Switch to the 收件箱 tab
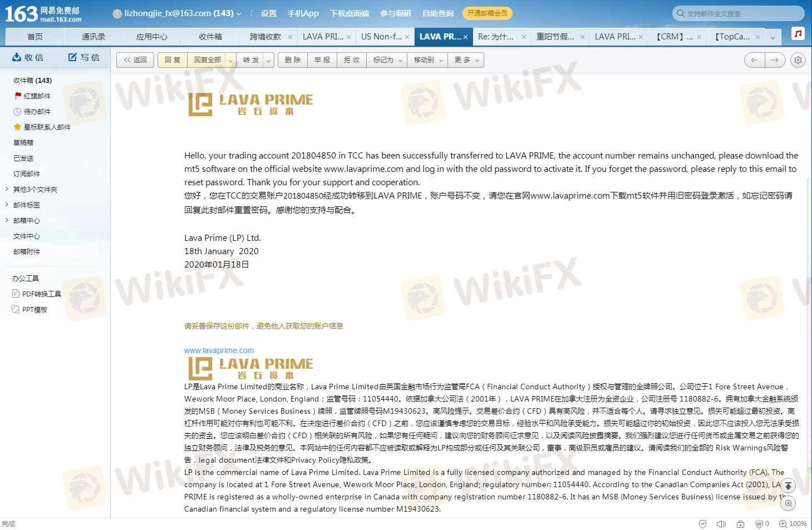 click(x=210, y=37)
